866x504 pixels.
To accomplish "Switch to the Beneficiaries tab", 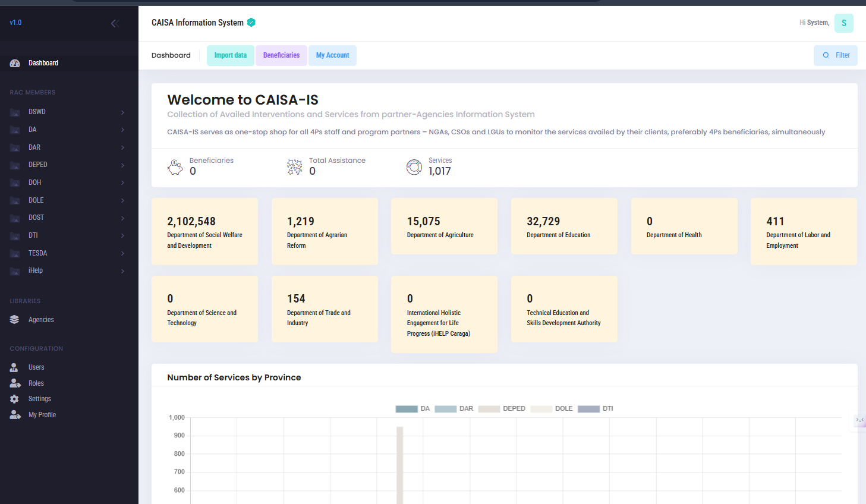I will pos(281,55).
